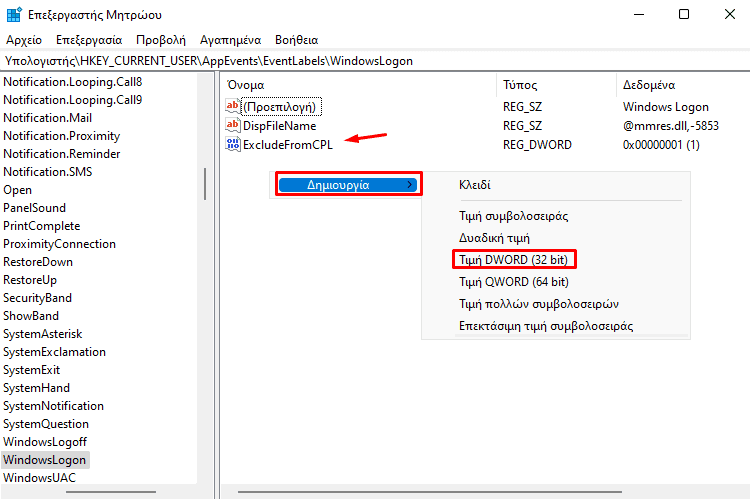Click the DispFileName string value icon
Screen dimensions: 750x500
(x=232, y=125)
